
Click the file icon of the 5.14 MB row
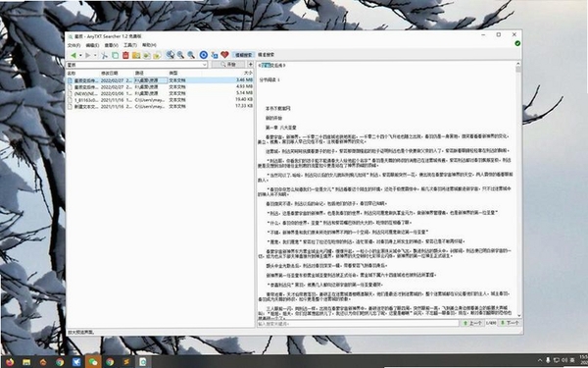(70, 93)
